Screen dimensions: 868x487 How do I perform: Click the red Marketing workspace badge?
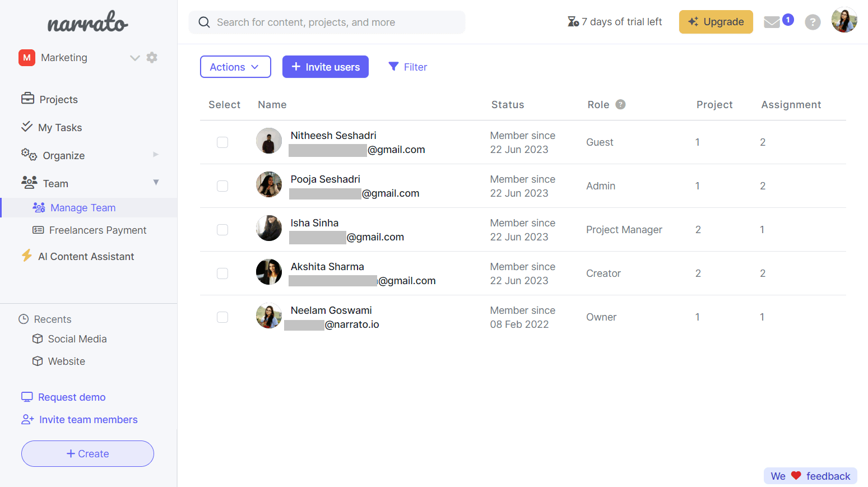(x=27, y=58)
